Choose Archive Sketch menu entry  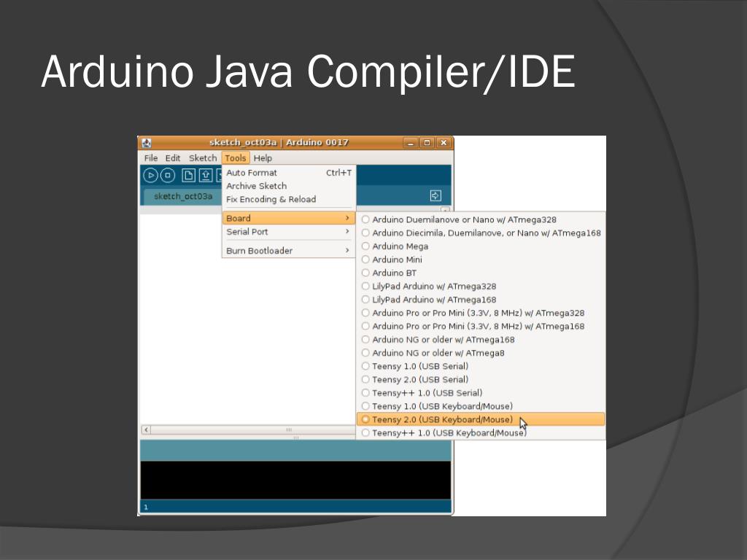(x=289, y=186)
